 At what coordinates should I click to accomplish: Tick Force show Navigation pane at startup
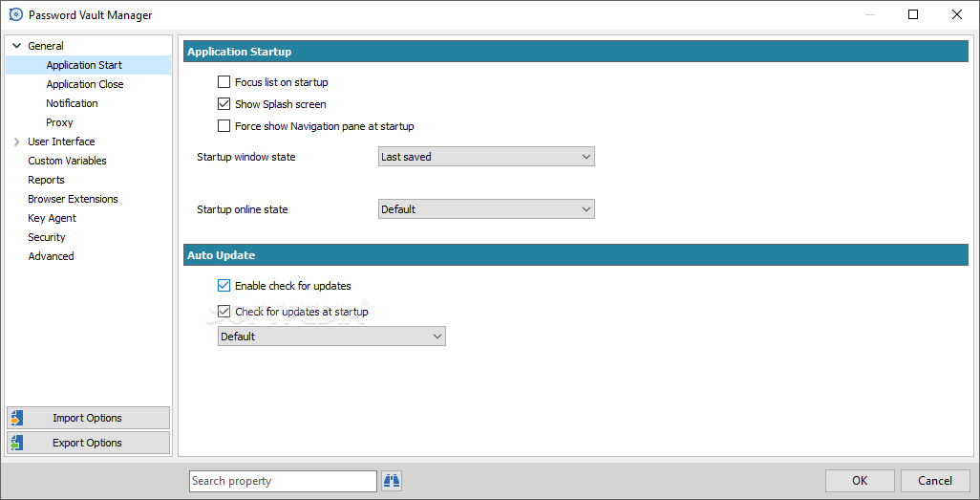tap(224, 126)
